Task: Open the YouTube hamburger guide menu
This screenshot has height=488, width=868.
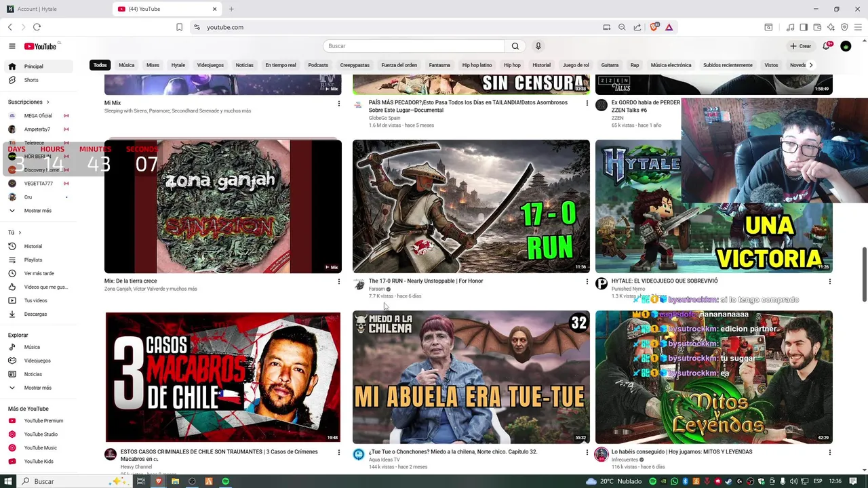Action: point(12,46)
